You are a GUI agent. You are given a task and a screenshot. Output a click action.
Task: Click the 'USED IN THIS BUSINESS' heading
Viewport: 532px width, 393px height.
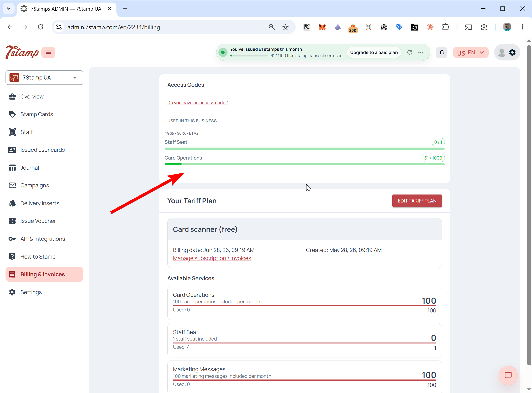192,121
